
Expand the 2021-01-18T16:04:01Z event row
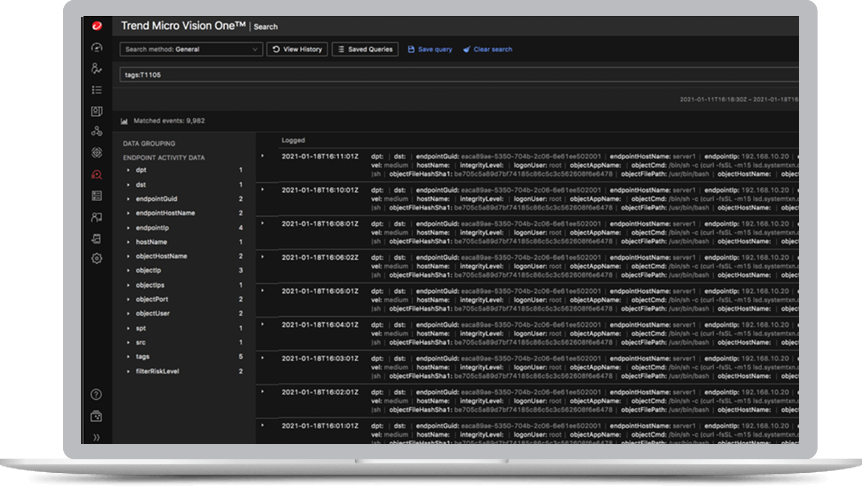(x=263, y=324)
